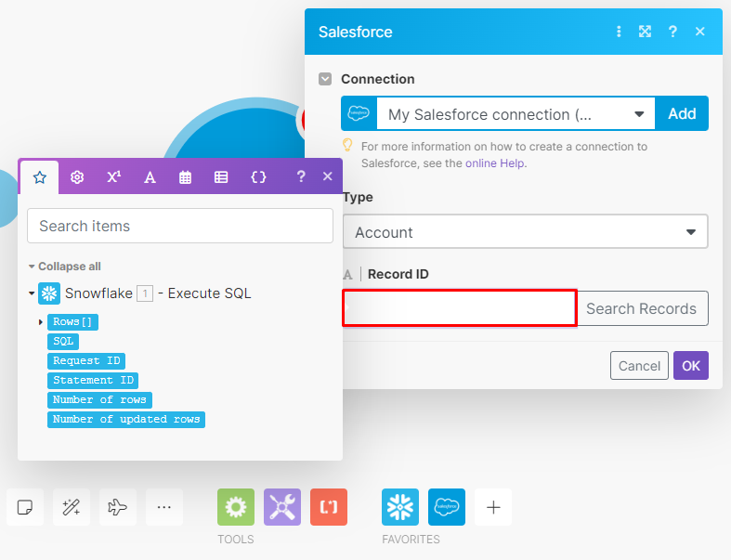
Task: Select the Snowflake favorite app icon
Action: point(400,507)
